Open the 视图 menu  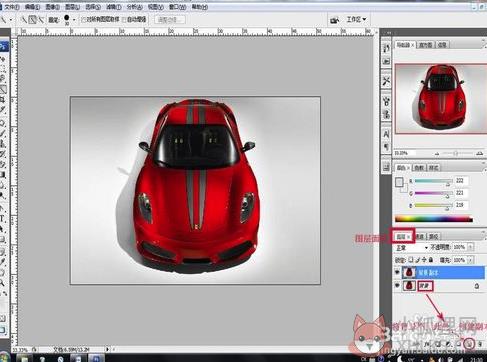click(x=155, y=6)
